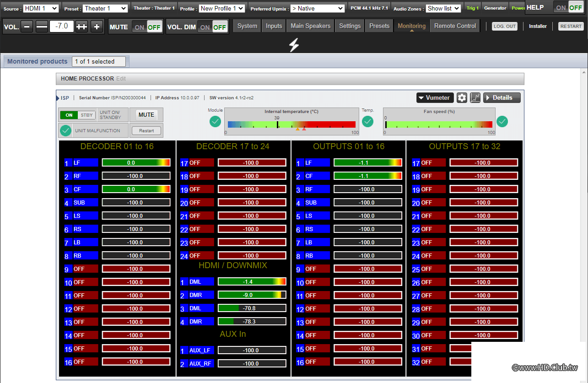Image resolution: width=588 pixels, height=383 pixels.
Task: Click the Decoder channel 4 SUB label
Action: [x=85, y=202]
